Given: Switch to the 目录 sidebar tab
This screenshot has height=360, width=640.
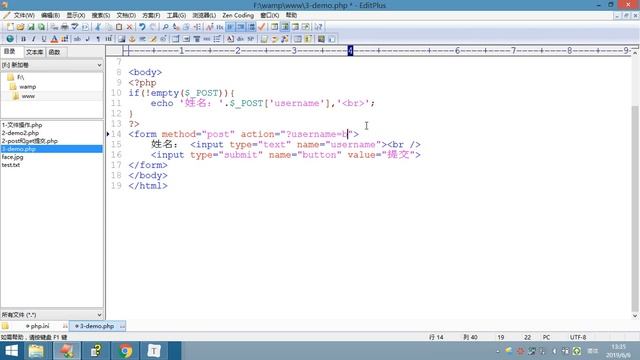Looking at the screenshot, I should pyautogui.click(x=9, y=52).
